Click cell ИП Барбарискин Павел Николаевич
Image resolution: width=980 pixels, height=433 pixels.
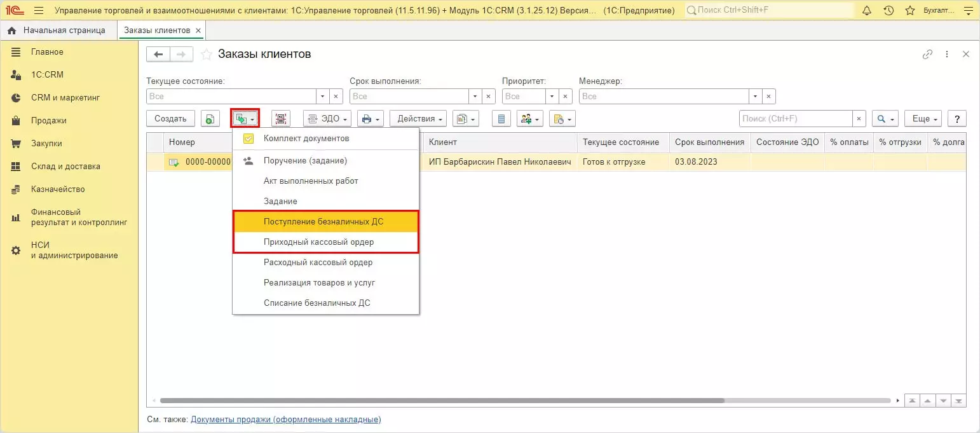click(x=500, y=162)
